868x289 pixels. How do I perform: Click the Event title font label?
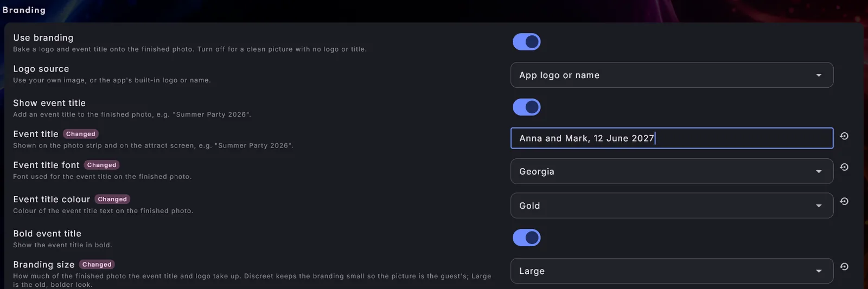46,165
